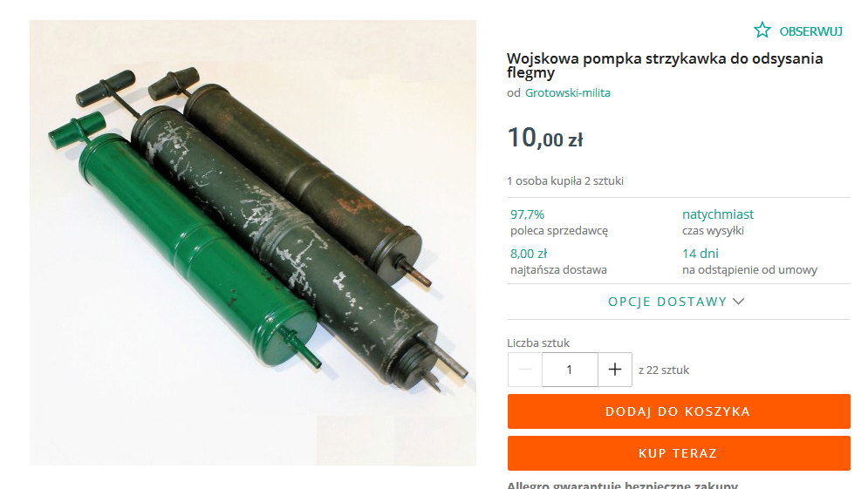Viewport: 868px width, 489px height.
Task: Click the 'na odstąpienie od umowy' label
Action: [749, 270]
